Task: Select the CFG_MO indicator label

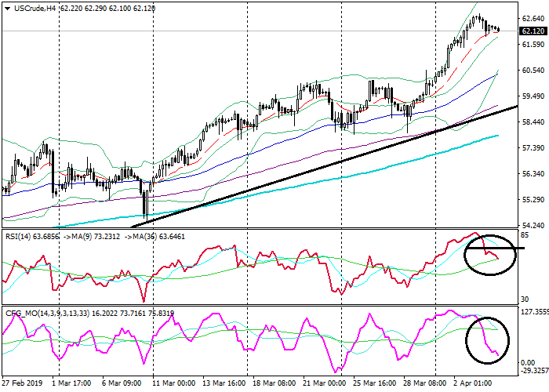Action: coord(22,313)
